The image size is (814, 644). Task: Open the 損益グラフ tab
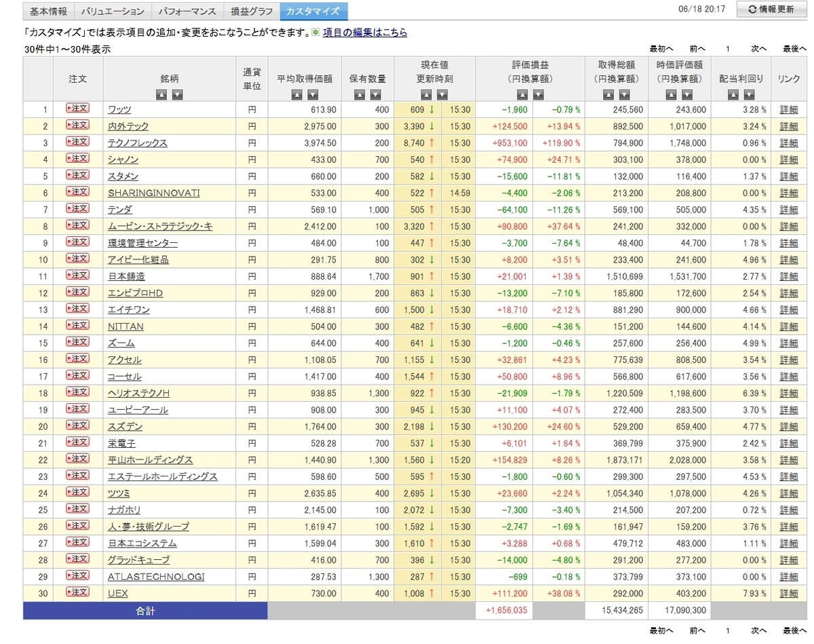pyautogui.click(x=251, y=11)
